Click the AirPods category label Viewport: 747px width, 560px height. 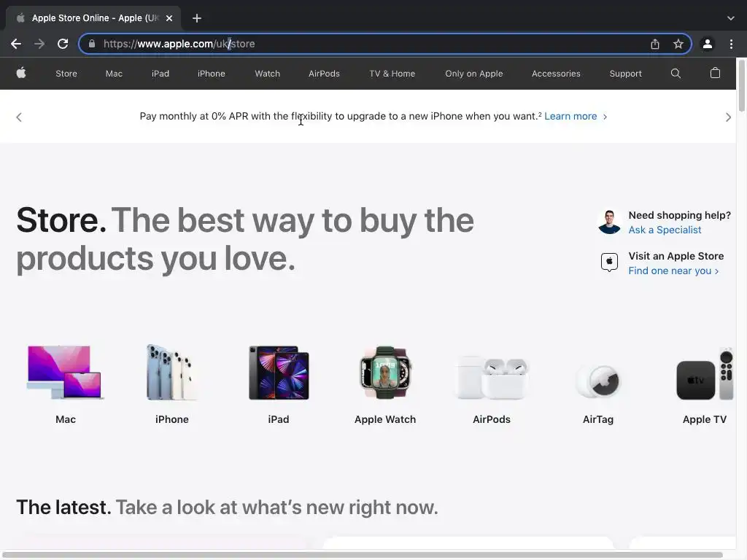pyautogui.click(x=492, y=419)
